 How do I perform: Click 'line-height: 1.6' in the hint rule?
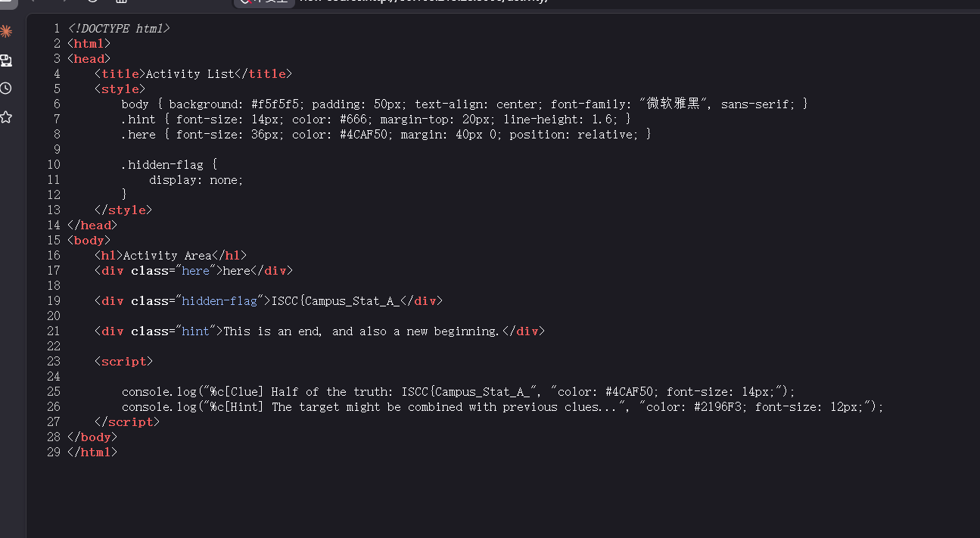[x=560, y=120]
